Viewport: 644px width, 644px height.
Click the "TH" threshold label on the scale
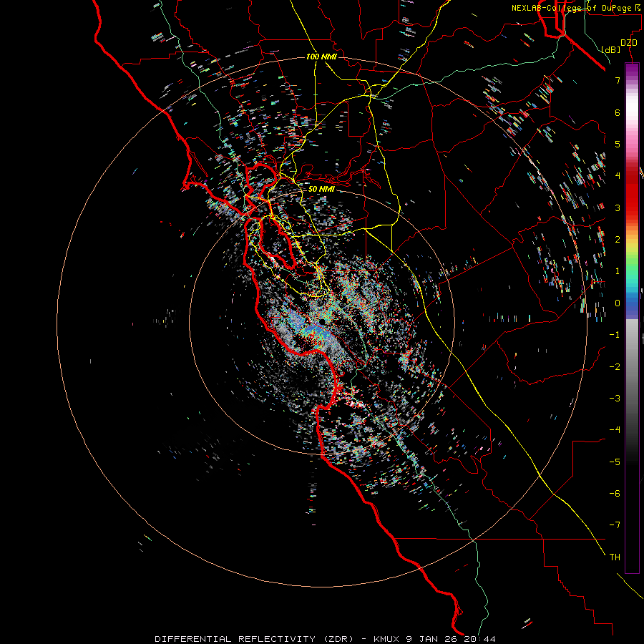[615, 557]
